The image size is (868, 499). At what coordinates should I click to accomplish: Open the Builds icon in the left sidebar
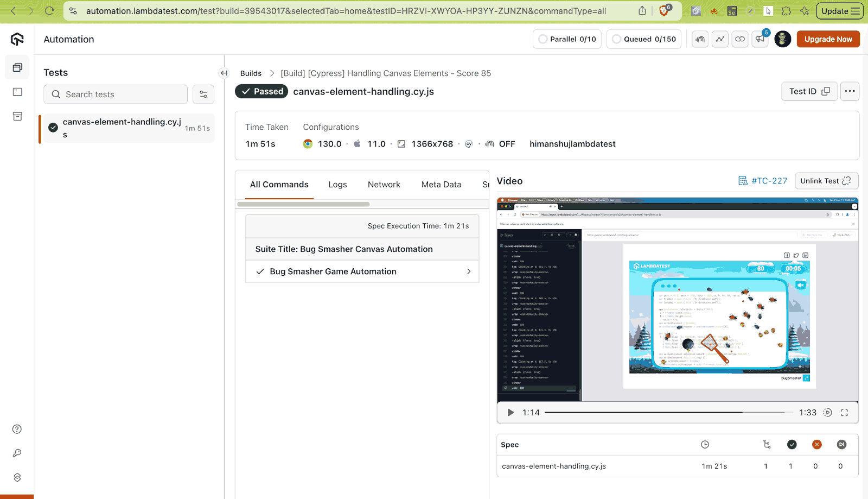[17, 67]
